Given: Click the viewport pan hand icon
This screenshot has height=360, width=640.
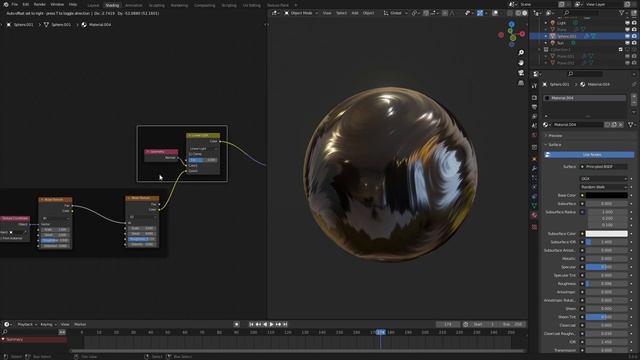Looking at the screenshot, I should (x=521, y=63).
